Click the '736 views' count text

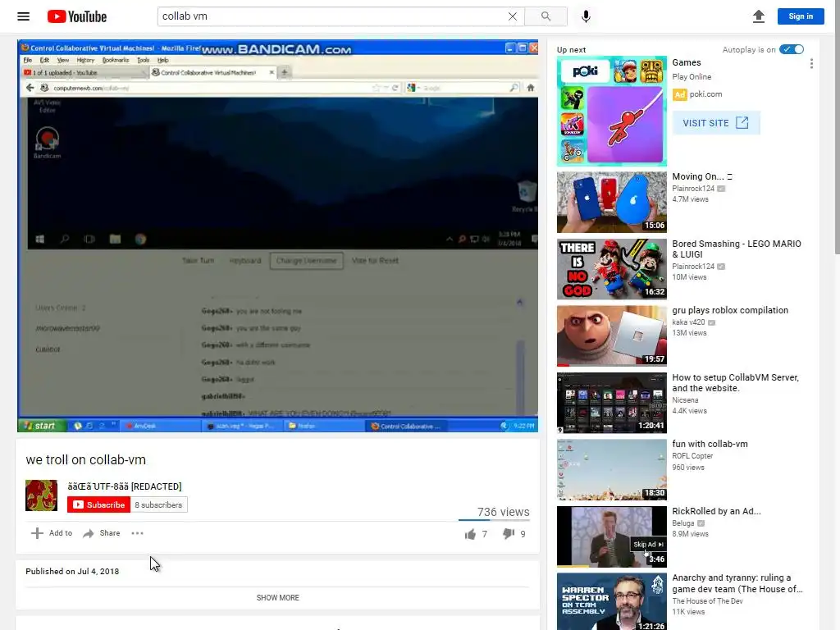(x=503, y=512)
